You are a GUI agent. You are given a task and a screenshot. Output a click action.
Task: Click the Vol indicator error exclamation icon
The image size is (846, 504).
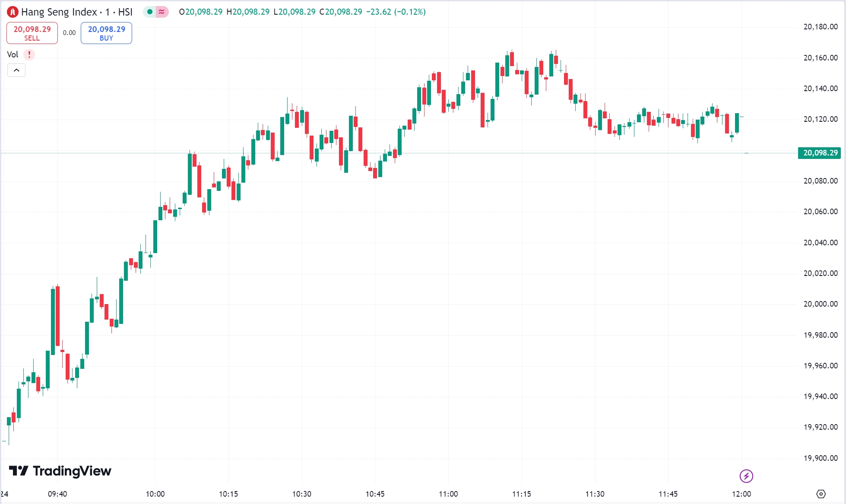click(29, 54)
